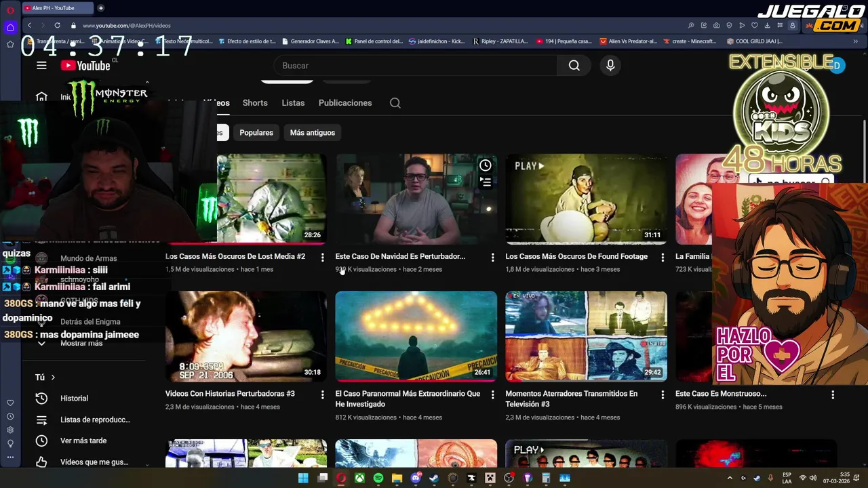Image resolution: width=868 pixels, height=488 pixels.
Task: Filter videos by Más antiguos
Action: pyautogui.click(x=313, y=133)
